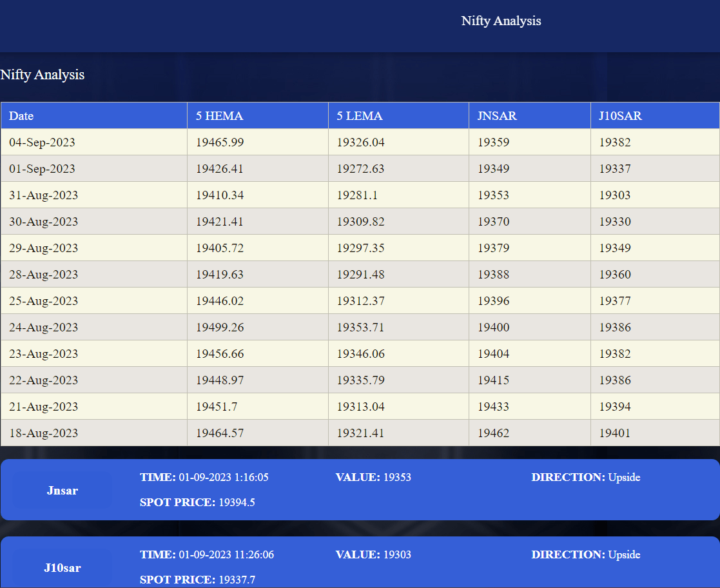Click the 25-Aug-2023 J10SAR cell 19377
Viewport: 720px width, 588px height.
tap(615, 300)
